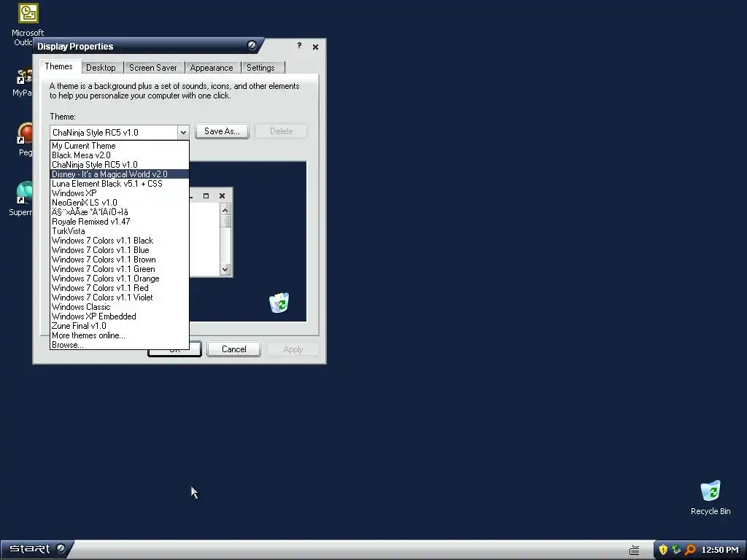Open the Recycle Bin on desktop
Screen dimensions: 747x560
711,498
